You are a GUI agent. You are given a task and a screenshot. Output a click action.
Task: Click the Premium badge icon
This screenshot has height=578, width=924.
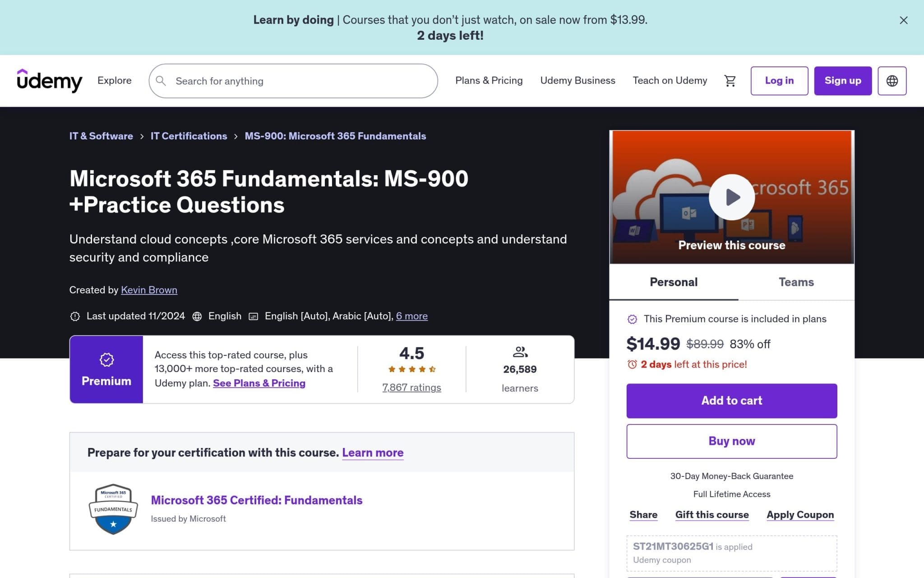(106, 360)
